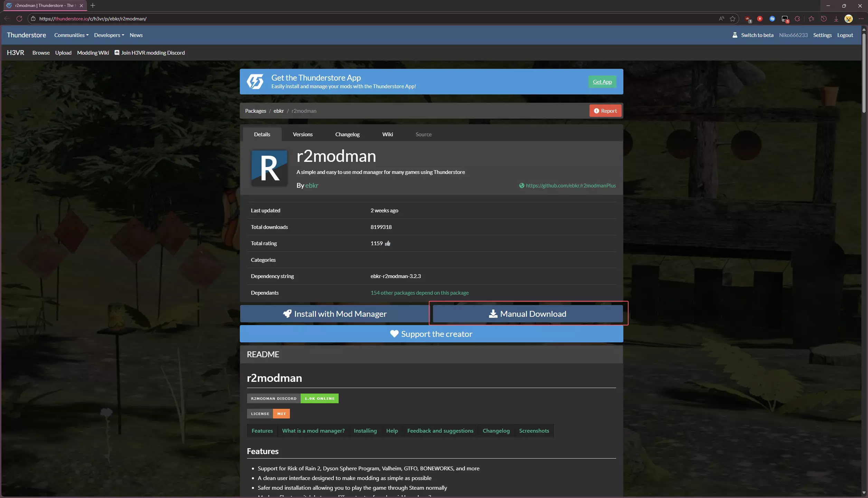Add page to favorites star icon
This screenshot has height=498, width=868.
733,19
